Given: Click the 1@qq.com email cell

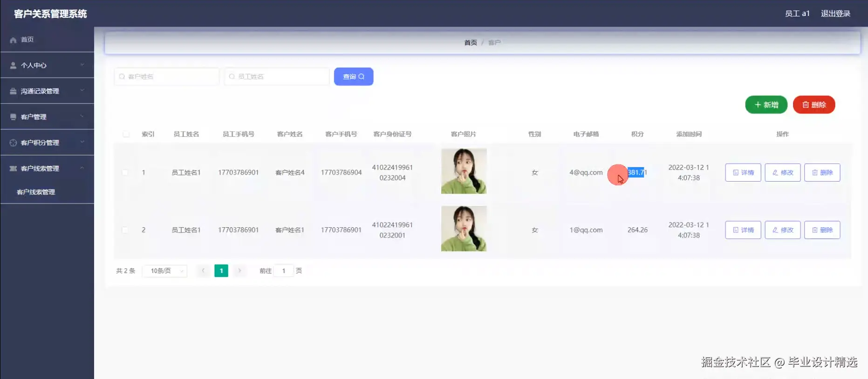Looking at the screenshot, I should tap(586, 230).
